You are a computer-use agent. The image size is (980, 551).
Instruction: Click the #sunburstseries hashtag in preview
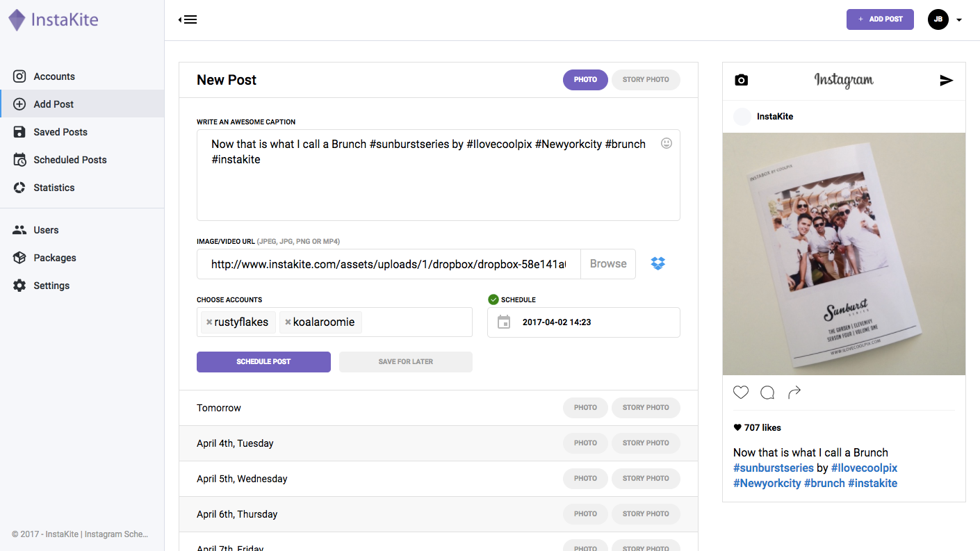774,468
